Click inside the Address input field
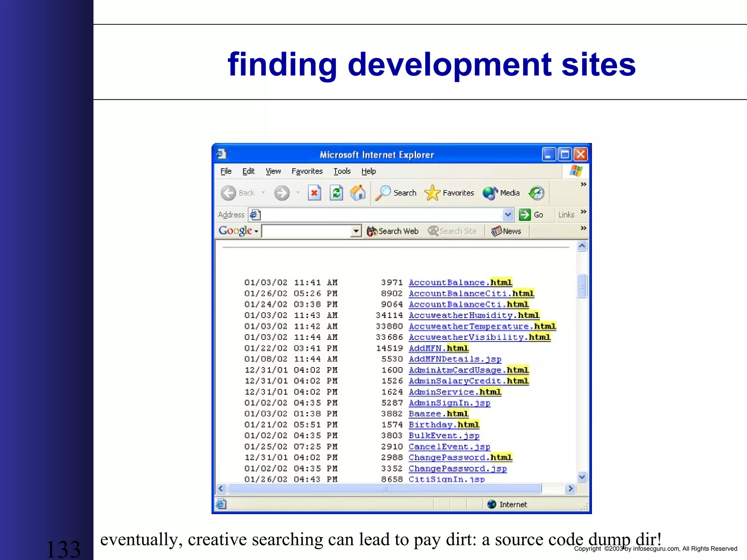Viewport: 747px width, 560px height. pyautogui.click(x=381, y=215)
